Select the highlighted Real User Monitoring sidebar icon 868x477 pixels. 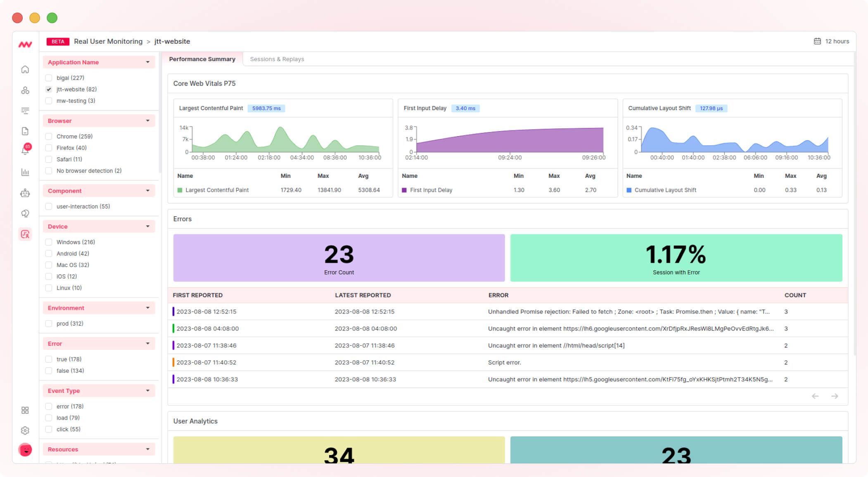[25, 234]
